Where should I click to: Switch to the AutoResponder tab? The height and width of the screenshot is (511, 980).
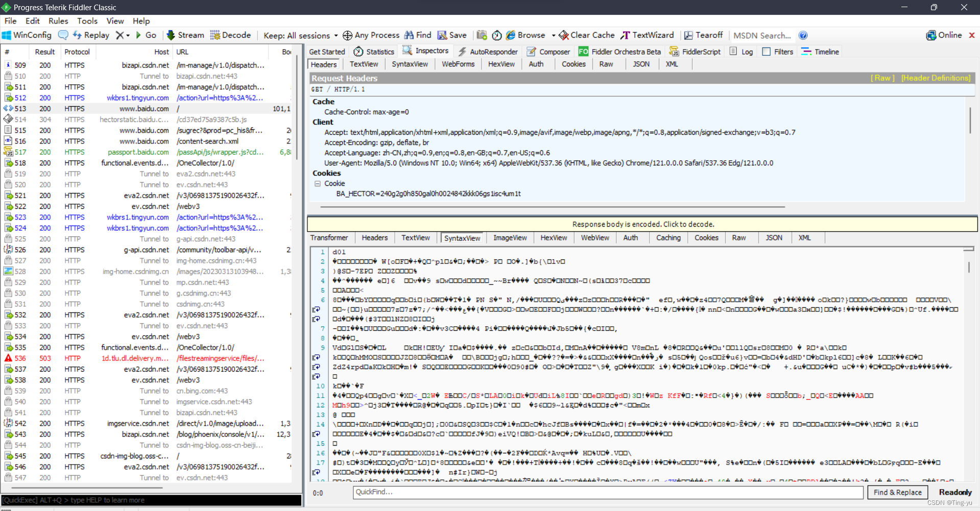(x=488, y=52)
